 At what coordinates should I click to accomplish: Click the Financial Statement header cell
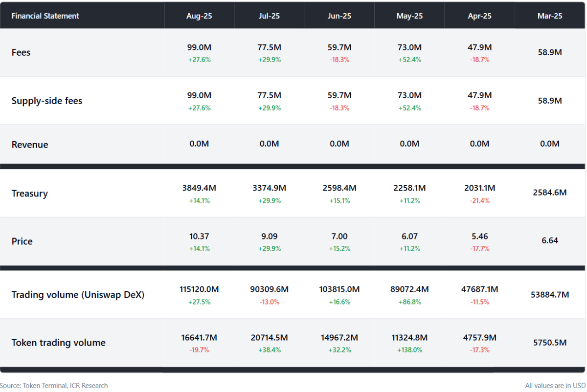(x=45, y=16)
